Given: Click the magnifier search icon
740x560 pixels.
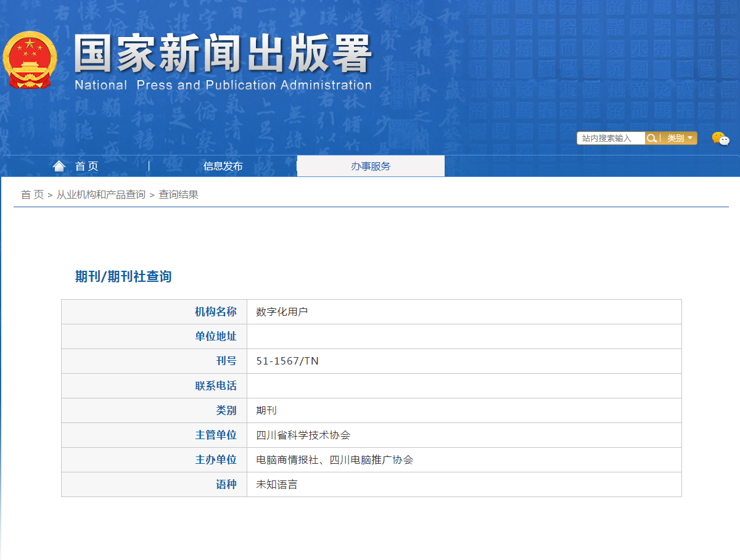Looking at the screenshot, I should (651, 138).
